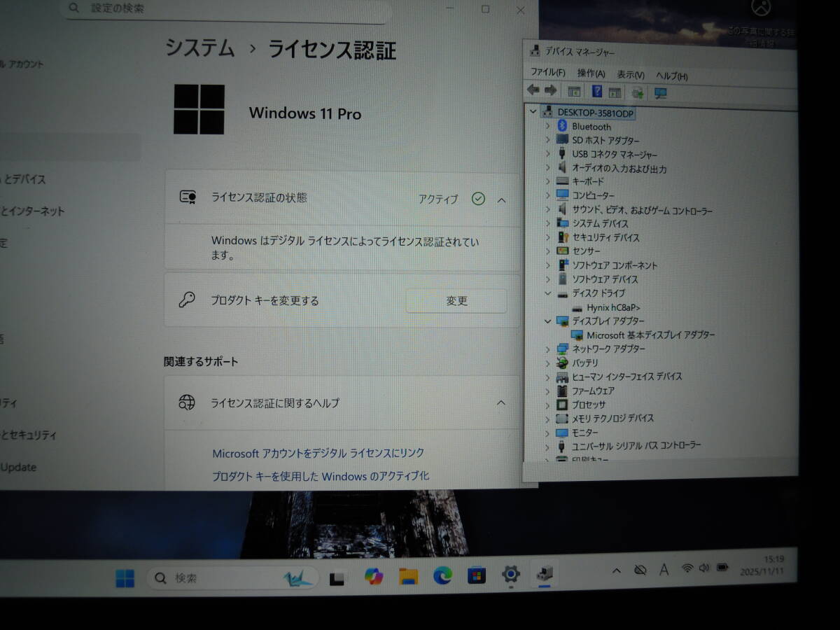840x630 pixels.
Task: Click the Help icon in Device Manager toolbar
Action: (x=597, y=92)
